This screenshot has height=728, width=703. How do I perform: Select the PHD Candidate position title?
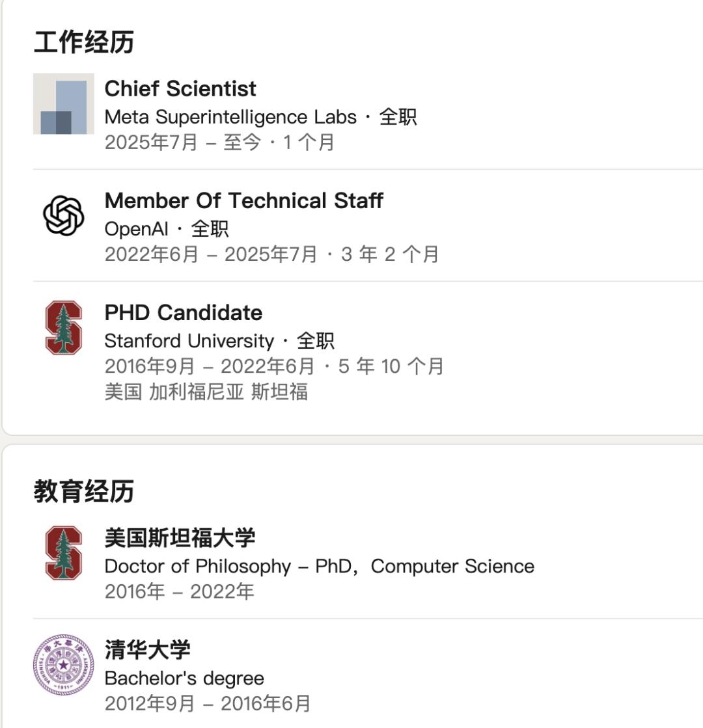click(183, 313)
